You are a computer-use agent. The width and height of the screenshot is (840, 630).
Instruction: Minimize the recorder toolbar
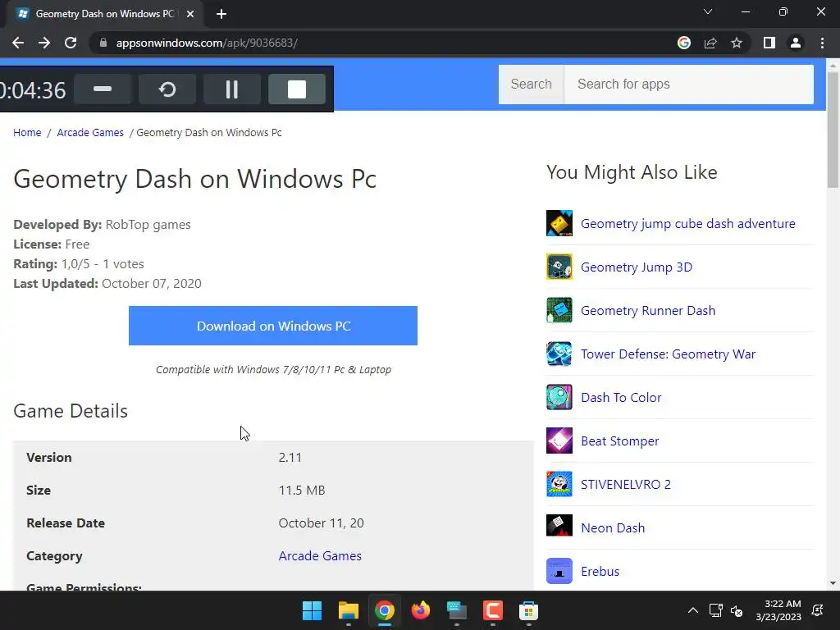pyautogui.click(x=103, y=89)
